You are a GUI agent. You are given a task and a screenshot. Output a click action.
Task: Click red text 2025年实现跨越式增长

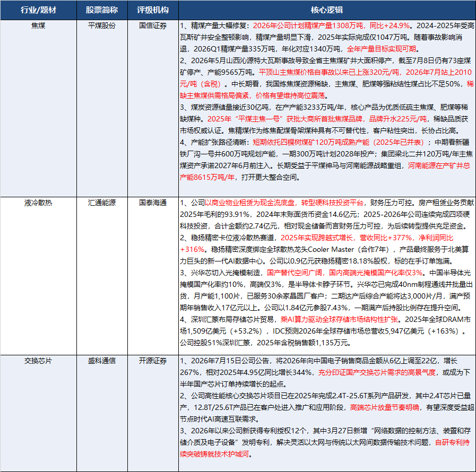pyautogui.click(x=317, y=238)
